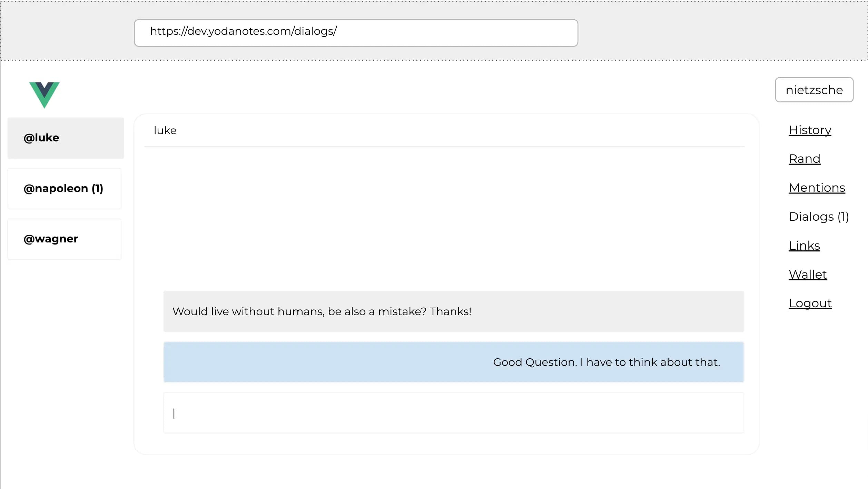Switch to the @wagner conversation

pos(65,239)
